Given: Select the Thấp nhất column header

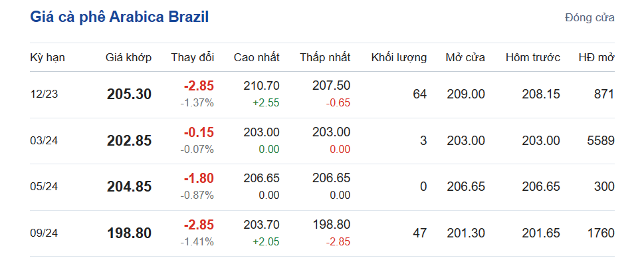Looking at the screenshot, I should click(x=325, y=57).
